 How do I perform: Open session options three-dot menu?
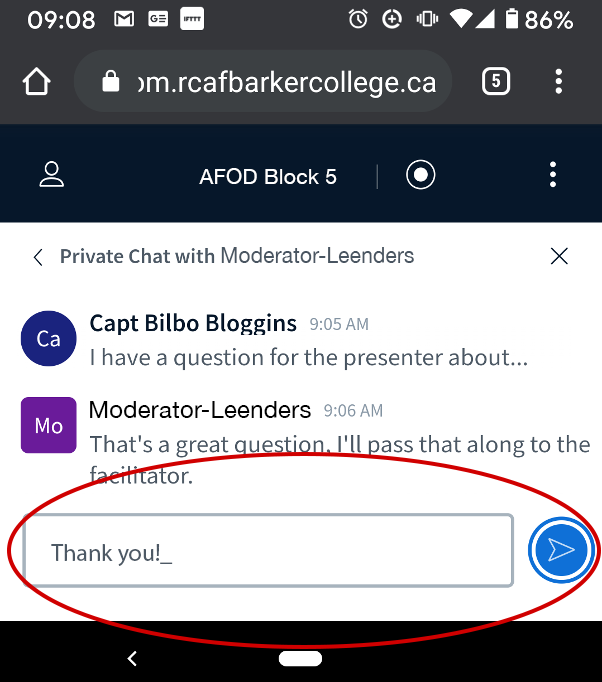tap(553, 176)
